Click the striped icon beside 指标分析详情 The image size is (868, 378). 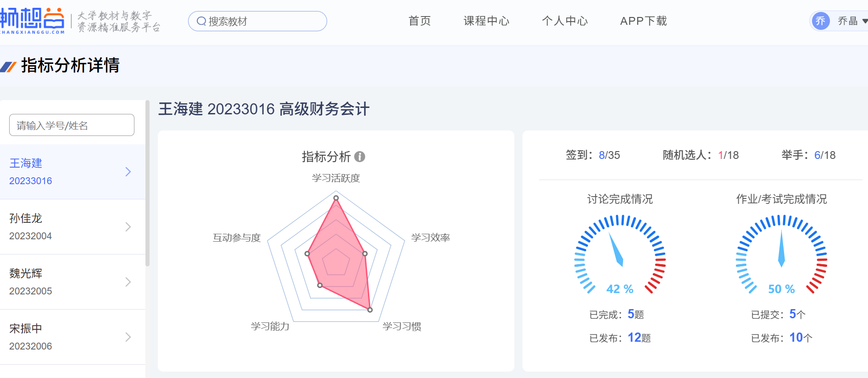point(9,67)
